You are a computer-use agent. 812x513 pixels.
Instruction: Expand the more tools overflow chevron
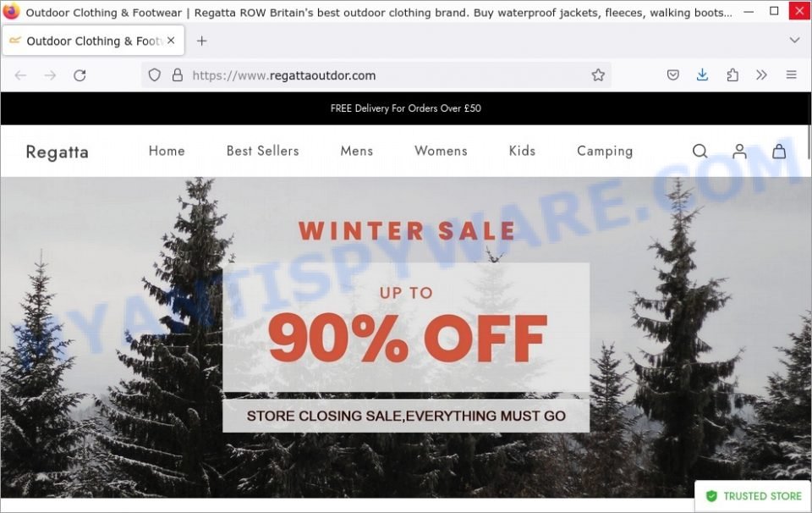[761, 75]
